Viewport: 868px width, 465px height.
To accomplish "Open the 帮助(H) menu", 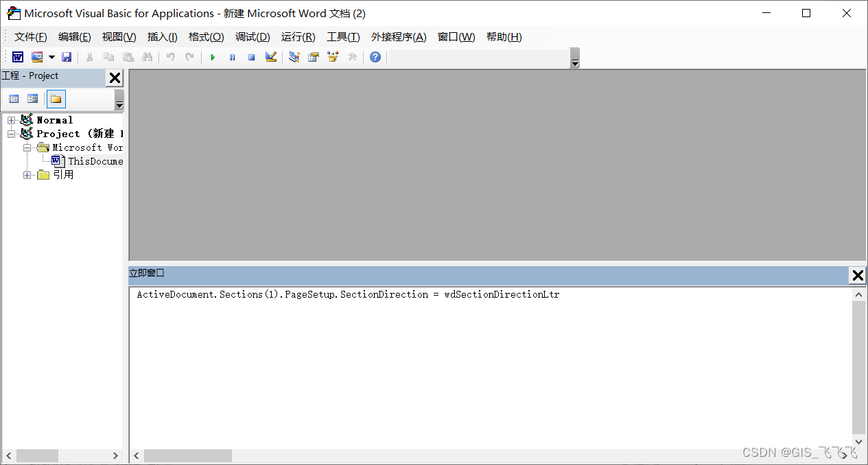I will coord(504,37).
